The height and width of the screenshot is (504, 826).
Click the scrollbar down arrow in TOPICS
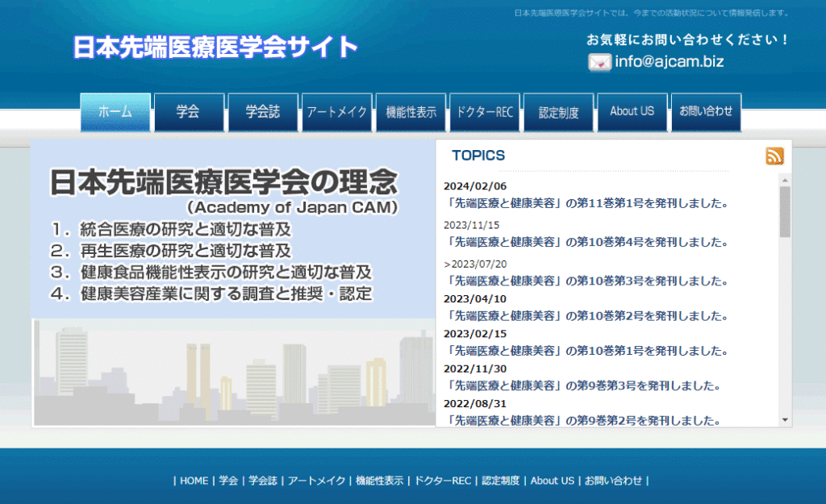pyautogui.click(x=783, y=418)
